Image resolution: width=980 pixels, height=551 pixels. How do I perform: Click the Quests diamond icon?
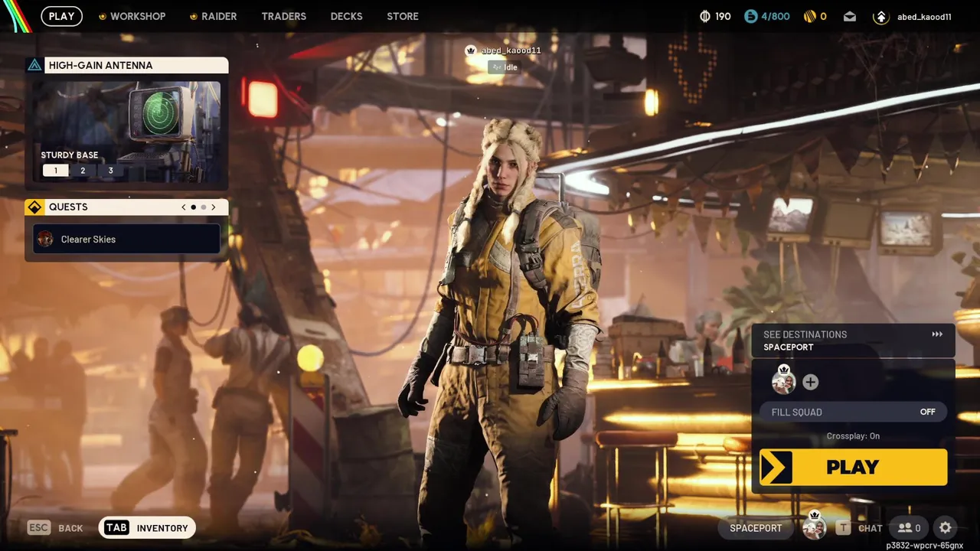click(34, 207)
